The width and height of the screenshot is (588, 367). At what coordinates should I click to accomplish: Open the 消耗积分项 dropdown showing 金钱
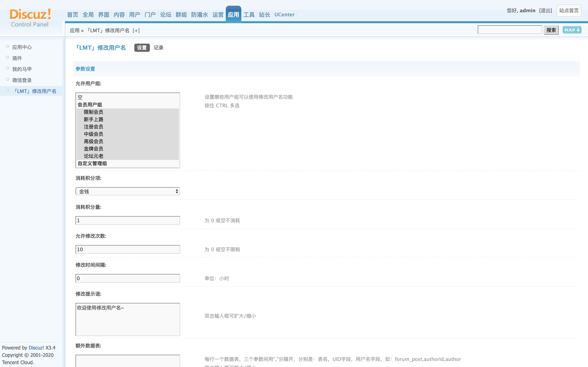click(128, 191)
